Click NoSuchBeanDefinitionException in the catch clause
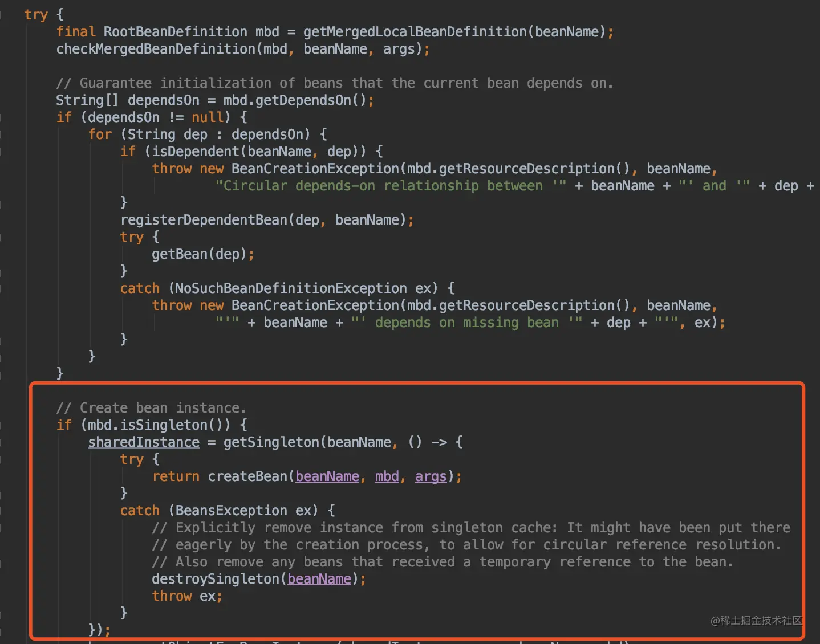820x644 pixels. point(291,288)
